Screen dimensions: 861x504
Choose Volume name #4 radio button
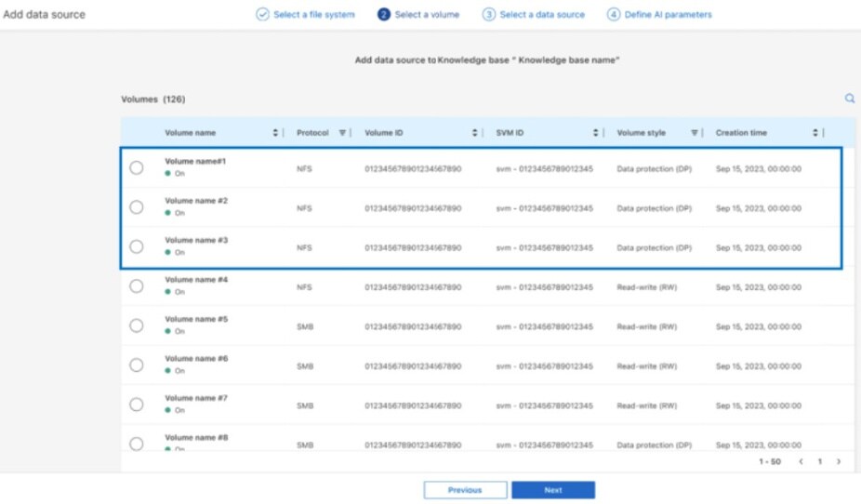point(137,285)
